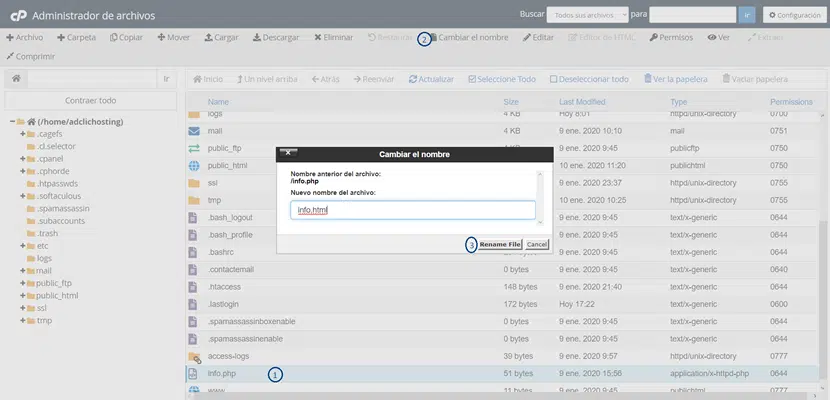830x400 pixels.
Task: Expand the .cpanel folder in tree
Action: (22, 159)
